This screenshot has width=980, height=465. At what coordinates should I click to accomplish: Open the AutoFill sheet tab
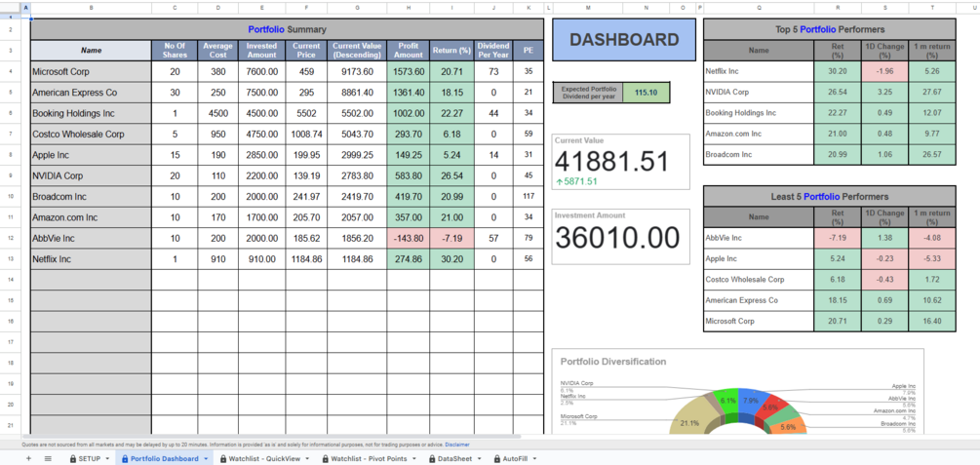(x=516, y=459)
